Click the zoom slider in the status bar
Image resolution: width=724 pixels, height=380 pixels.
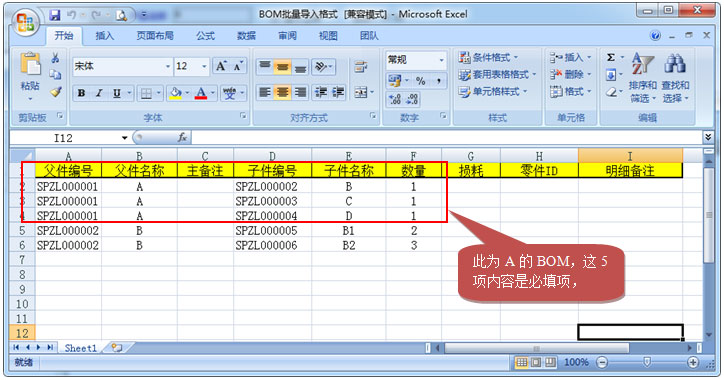click(647, 362)
